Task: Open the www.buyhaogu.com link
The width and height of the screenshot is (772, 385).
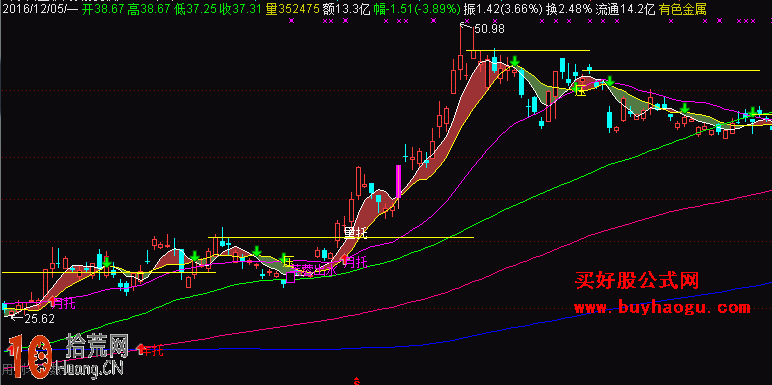Action: tap(662, 308)
